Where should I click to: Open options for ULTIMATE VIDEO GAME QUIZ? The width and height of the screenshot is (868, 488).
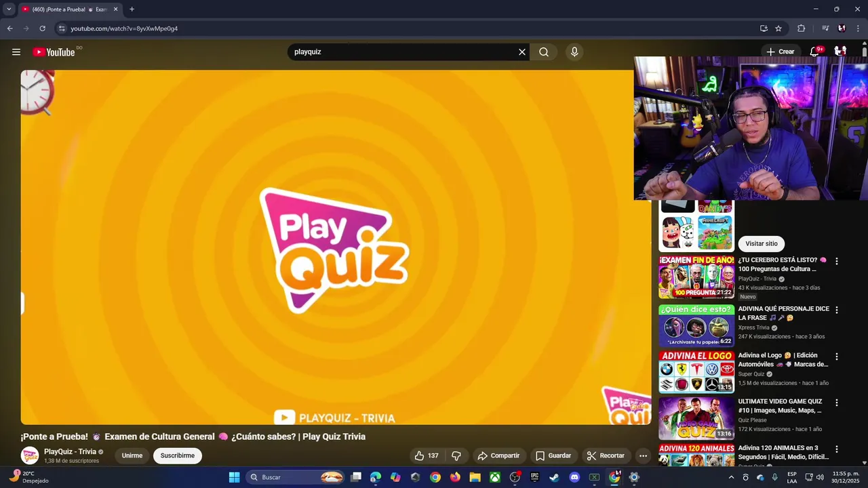tap(836, 403)
